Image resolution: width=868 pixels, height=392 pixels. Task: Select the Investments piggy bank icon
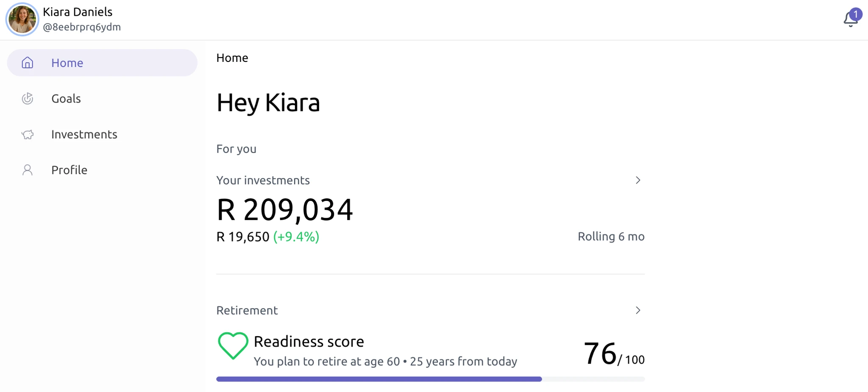[27, 134]
